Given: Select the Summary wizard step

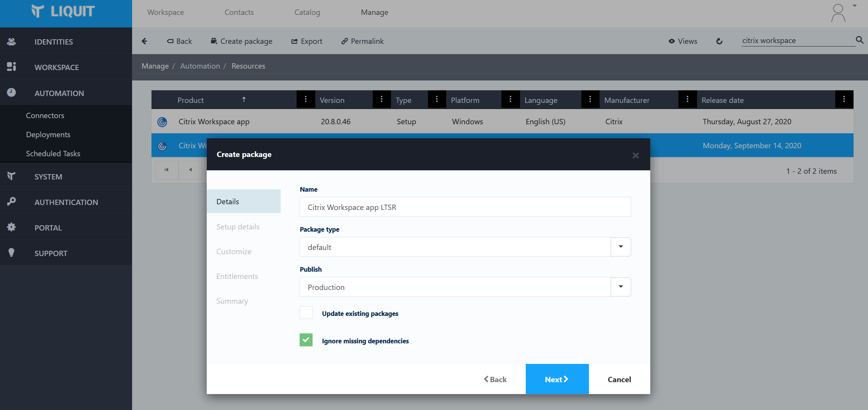Looking at the screenshot, I should [x=232, y=301].
